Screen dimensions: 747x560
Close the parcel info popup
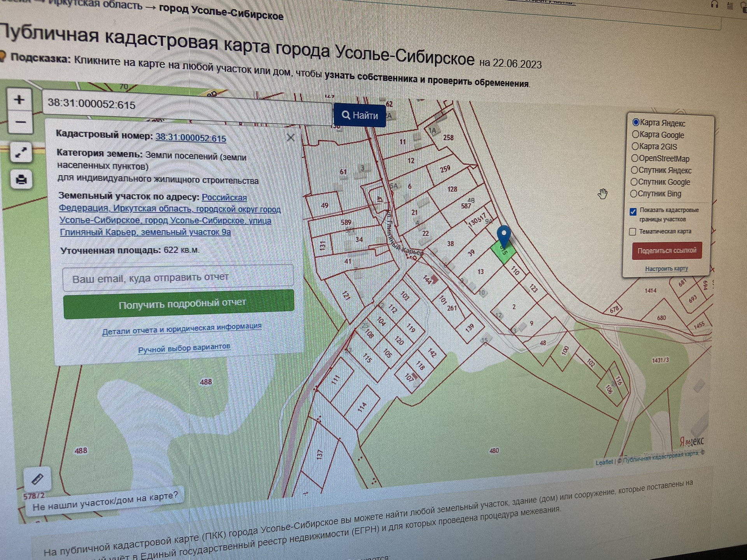[290, 138]
